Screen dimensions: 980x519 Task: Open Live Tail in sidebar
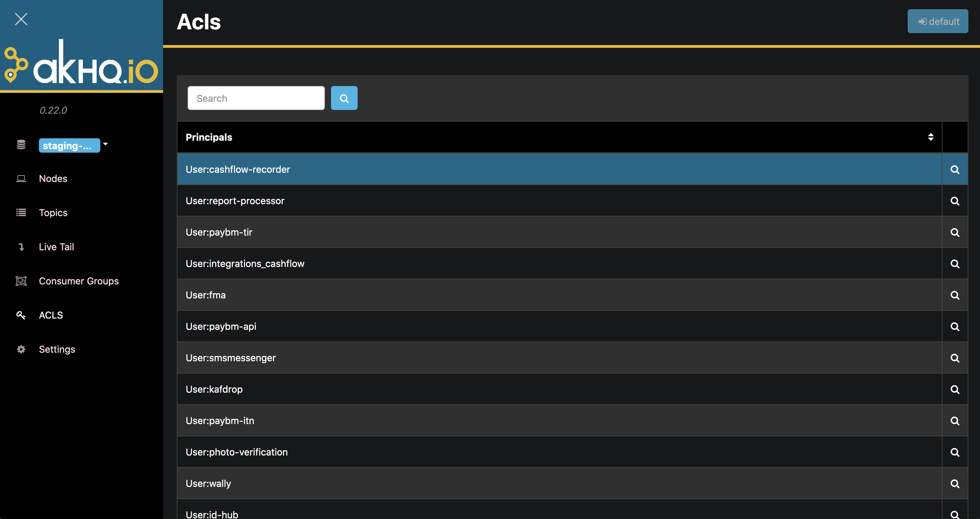point(56,247)
